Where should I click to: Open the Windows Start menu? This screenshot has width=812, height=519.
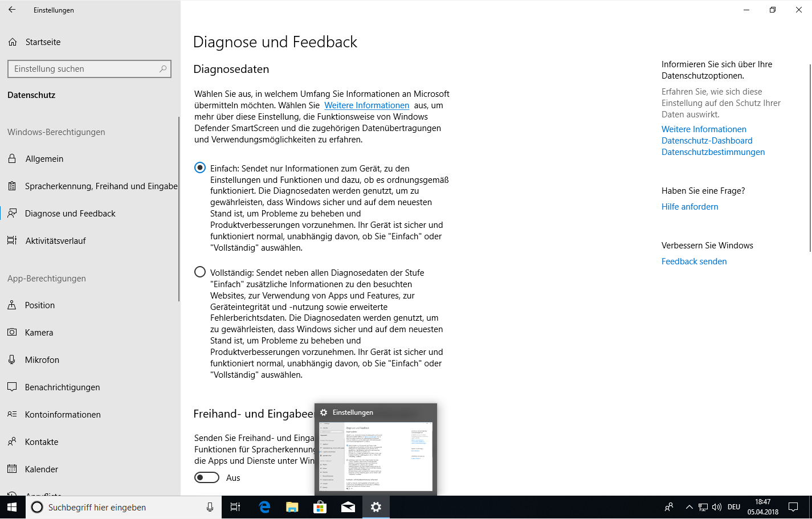(13, 507)
